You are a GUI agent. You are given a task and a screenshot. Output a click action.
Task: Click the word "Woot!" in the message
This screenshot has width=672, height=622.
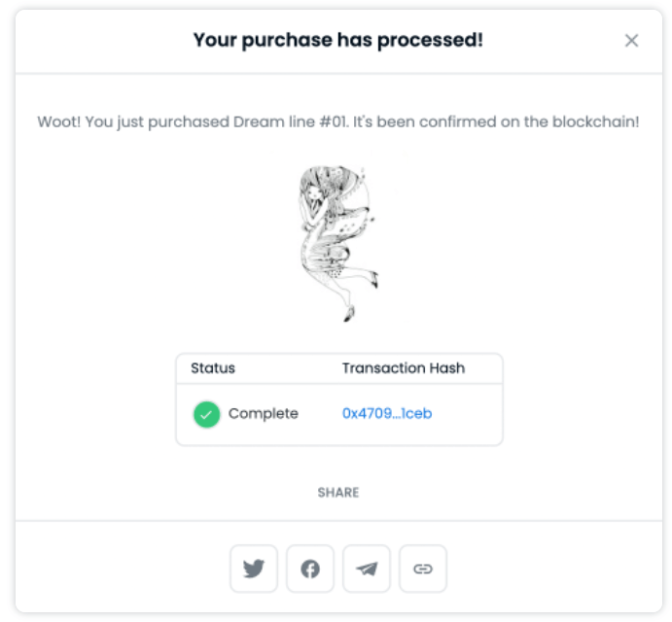point(57,124)
